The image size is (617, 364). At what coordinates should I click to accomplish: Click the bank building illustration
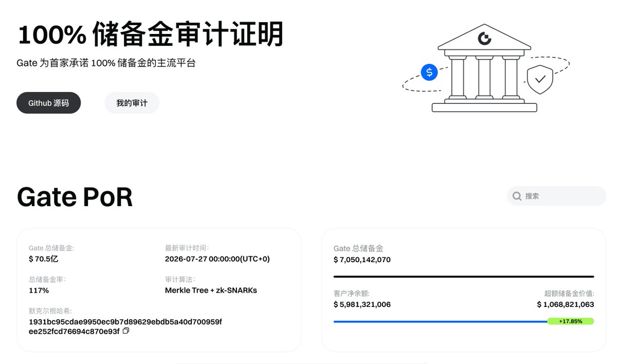(x=484, y=68)
